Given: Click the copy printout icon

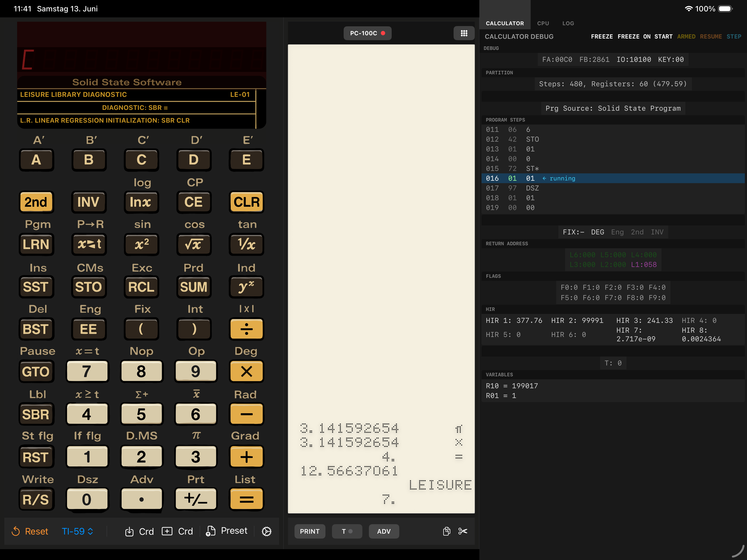Looking at the screenshot, I should click(x=447, y=531).
